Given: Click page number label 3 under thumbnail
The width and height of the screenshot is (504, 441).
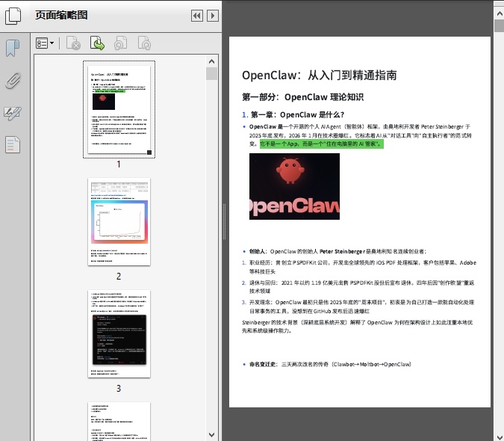Looking at the screenshot, I should click(x=119, y=389).
